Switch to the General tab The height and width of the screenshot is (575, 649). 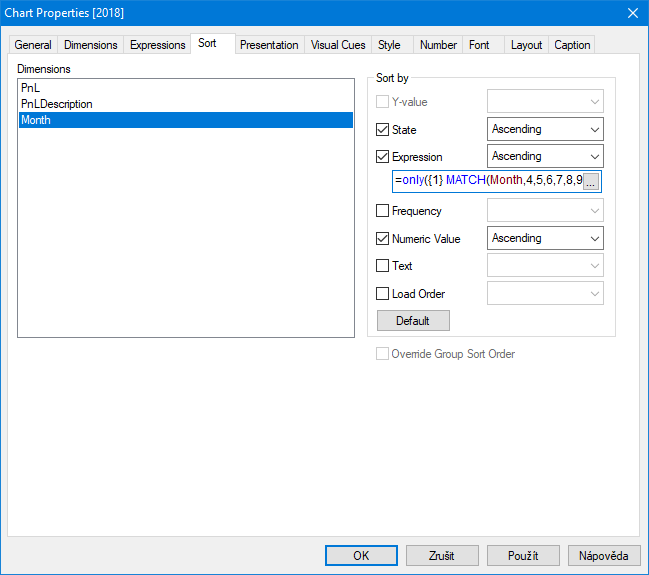33,45
